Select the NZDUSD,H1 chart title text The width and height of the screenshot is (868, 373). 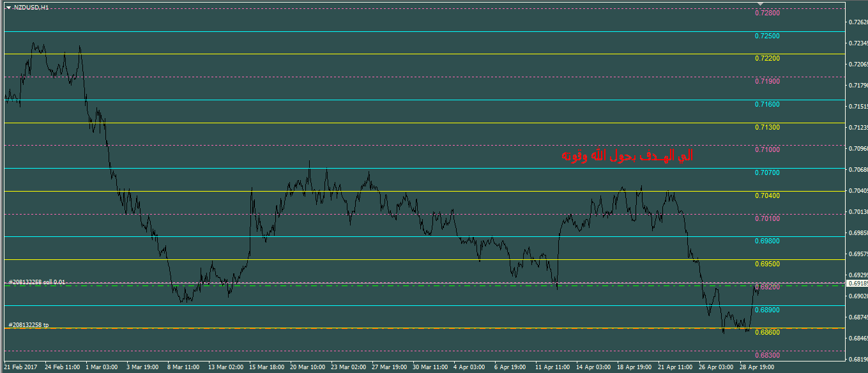[x=31, y=8]
